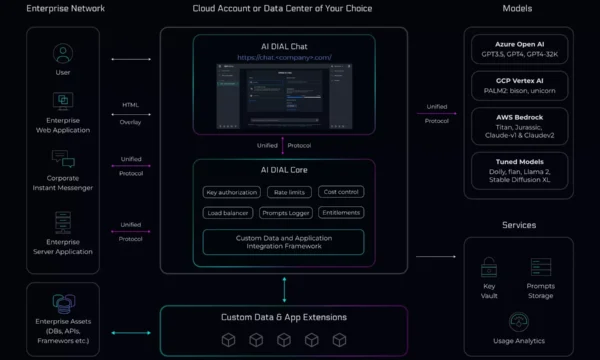The height and width of the screenshot is (360, 600).
Task: Select the Prompts Storage label
Action: 540,291
